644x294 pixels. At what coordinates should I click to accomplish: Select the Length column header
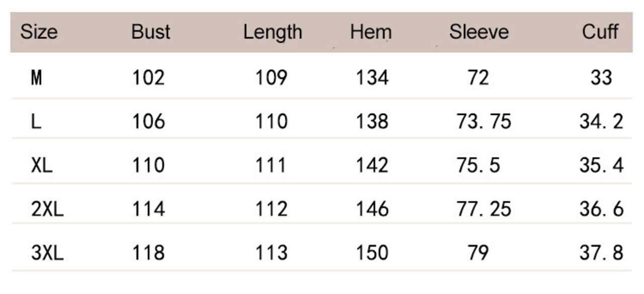[x=272, y=32]
